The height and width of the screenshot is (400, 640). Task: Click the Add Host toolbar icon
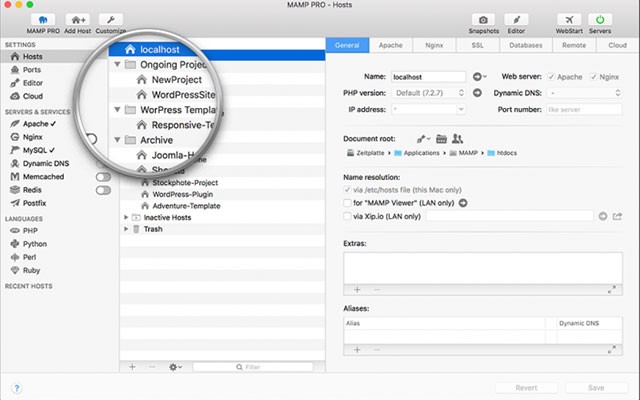click(76, 19)
